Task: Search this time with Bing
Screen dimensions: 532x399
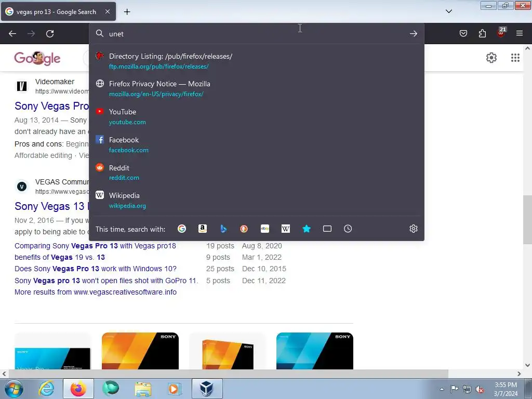Action: (x=223, y=229)
